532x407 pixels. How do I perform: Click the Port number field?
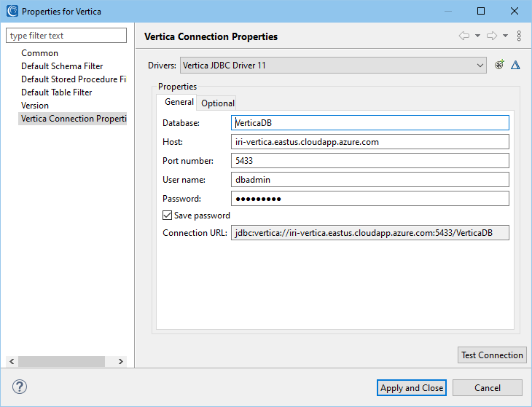click(x=370, y=161)
